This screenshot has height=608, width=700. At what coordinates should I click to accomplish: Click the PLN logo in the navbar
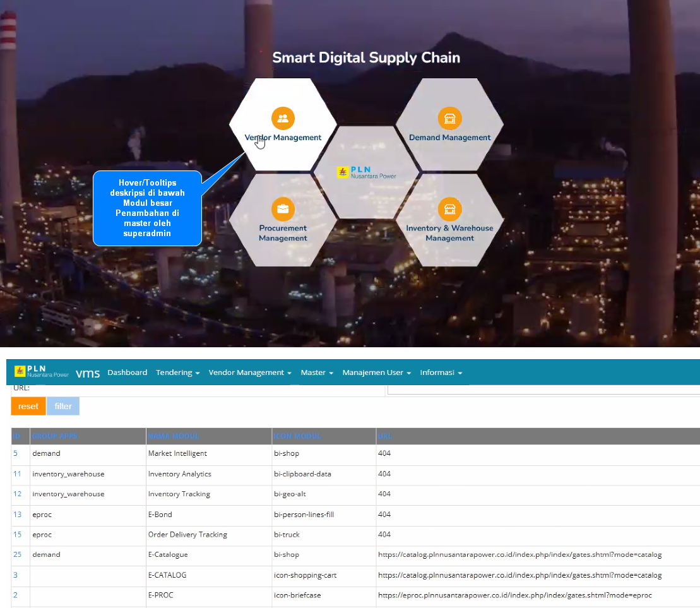(x=42, y=372)
